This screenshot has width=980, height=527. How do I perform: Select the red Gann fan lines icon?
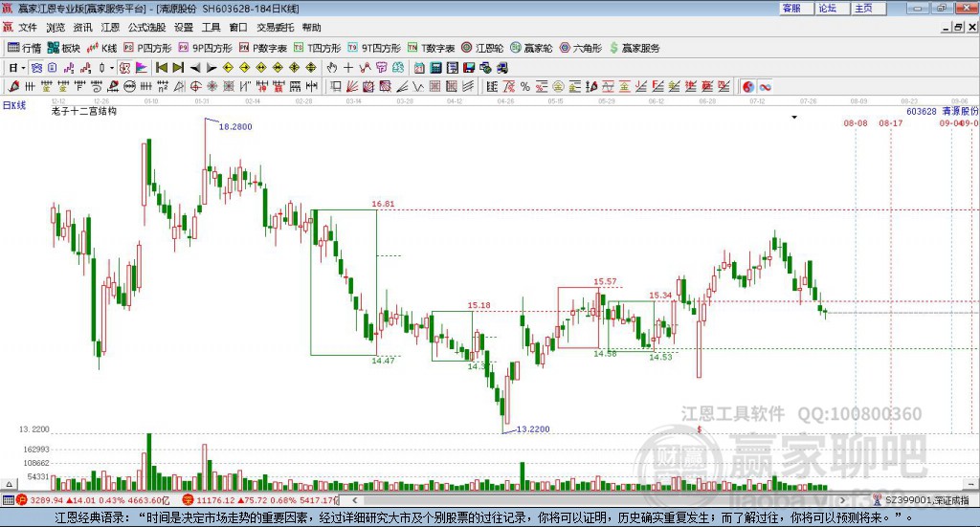pyautogui.click(x=352, y=86)
